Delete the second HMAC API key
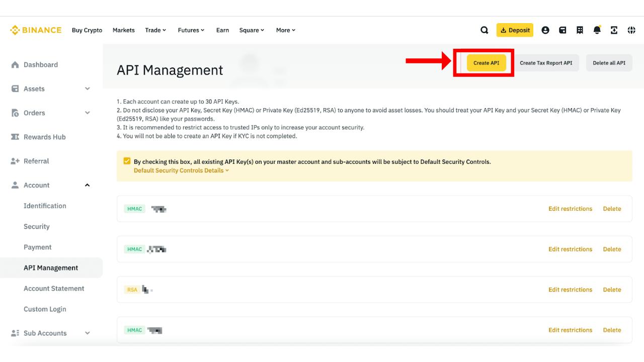This screenshot has width=644, height=362. (x=612, y=249)
